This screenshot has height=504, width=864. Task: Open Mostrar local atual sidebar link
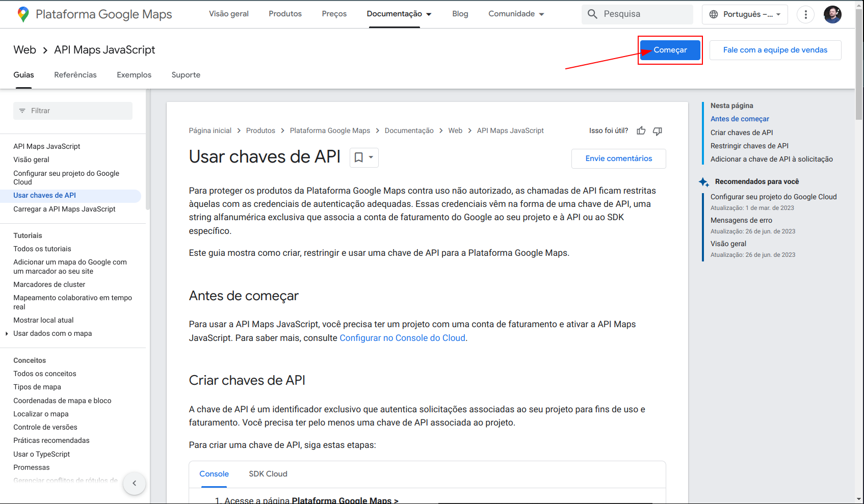point(43,321)
